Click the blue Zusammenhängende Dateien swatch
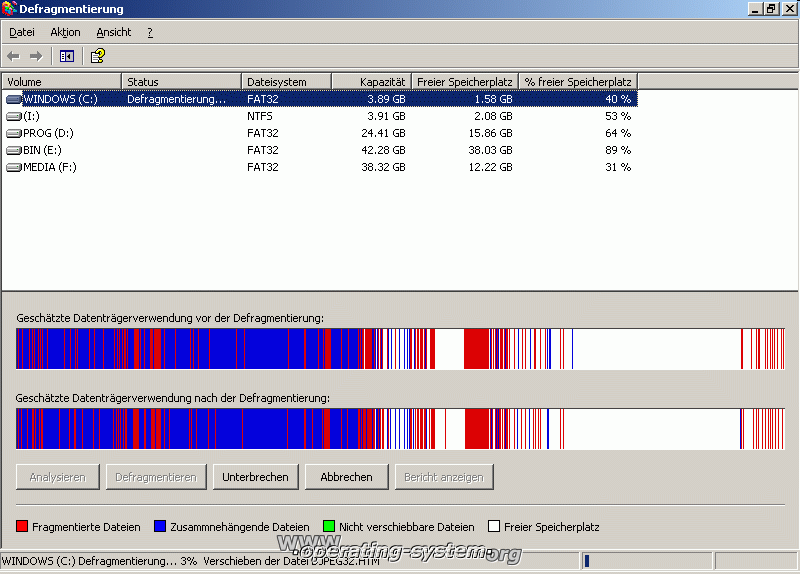800x574 pixels. 160,526
